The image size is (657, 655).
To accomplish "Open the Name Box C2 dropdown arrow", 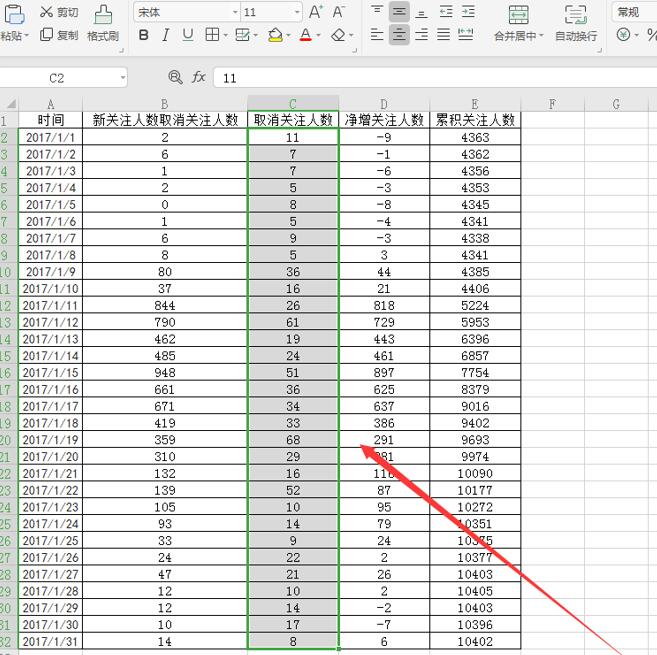I will tap(123, 78).
